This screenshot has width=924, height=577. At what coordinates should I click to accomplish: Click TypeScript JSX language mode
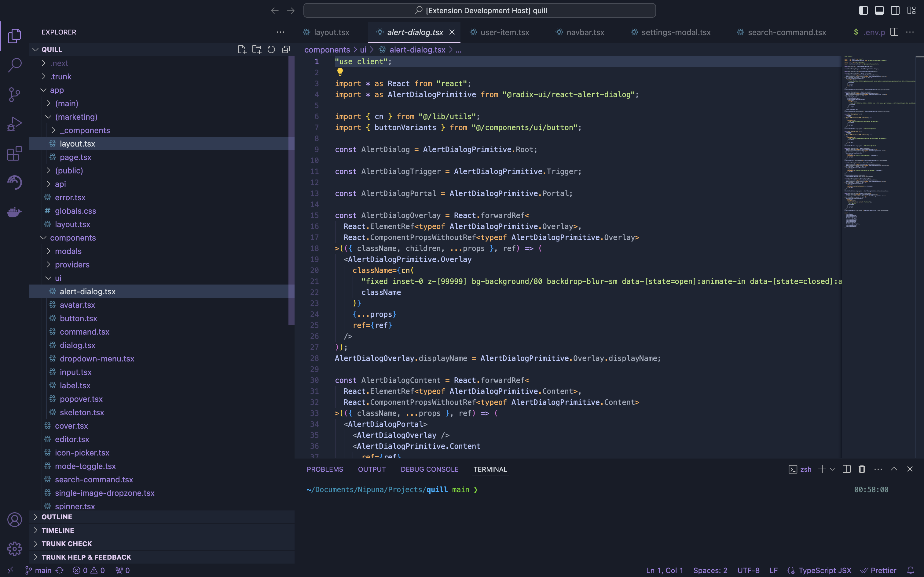tap(824, 570)
